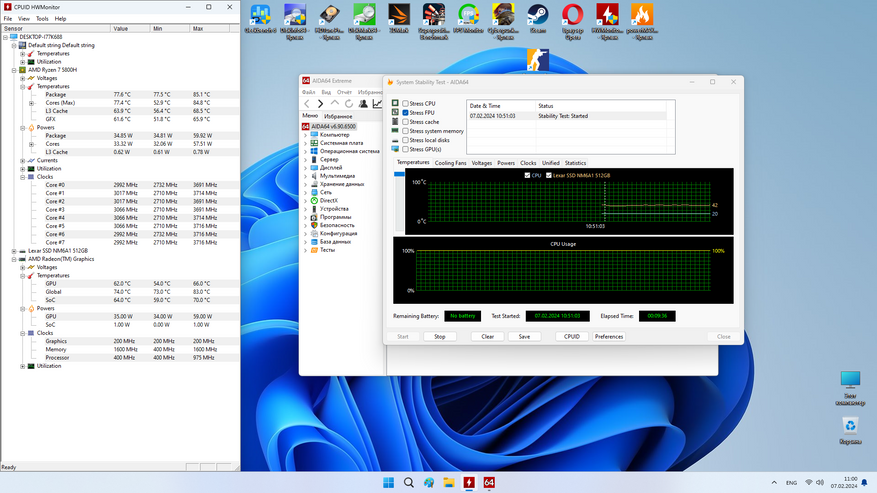Screen dimensions: 877x493
Task: Switch to the Cooling Fans tab
Action: click(x=450, y=162)
